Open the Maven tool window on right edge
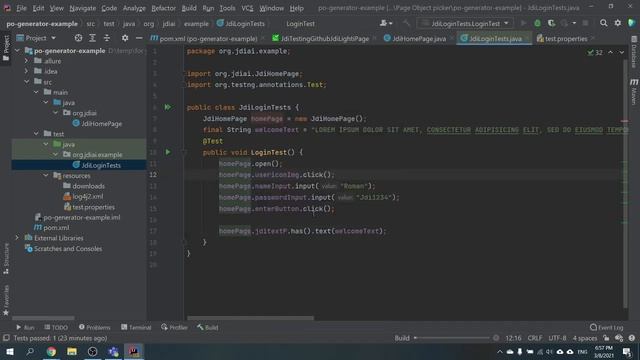640x360 pixels. [x=634, y=92]
